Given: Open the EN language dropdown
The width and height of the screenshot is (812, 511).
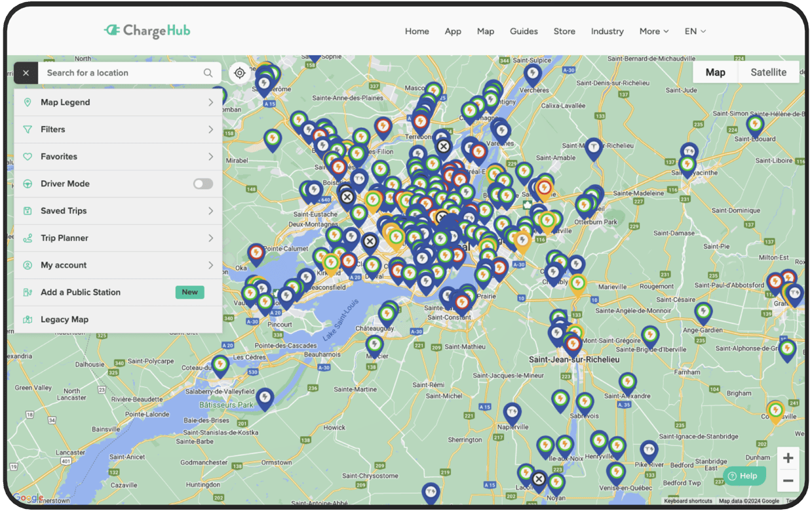Looking at the screenshot, I should (x=695, y=31).
